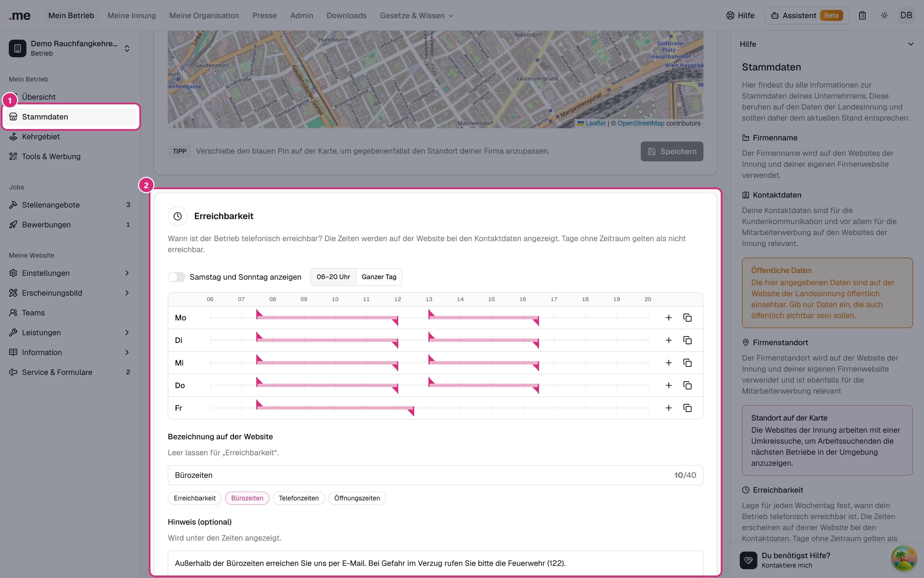This screenshot has height=578, width=924.
Task: Collapse the Hilfe panel
Action: coord(911,44)
